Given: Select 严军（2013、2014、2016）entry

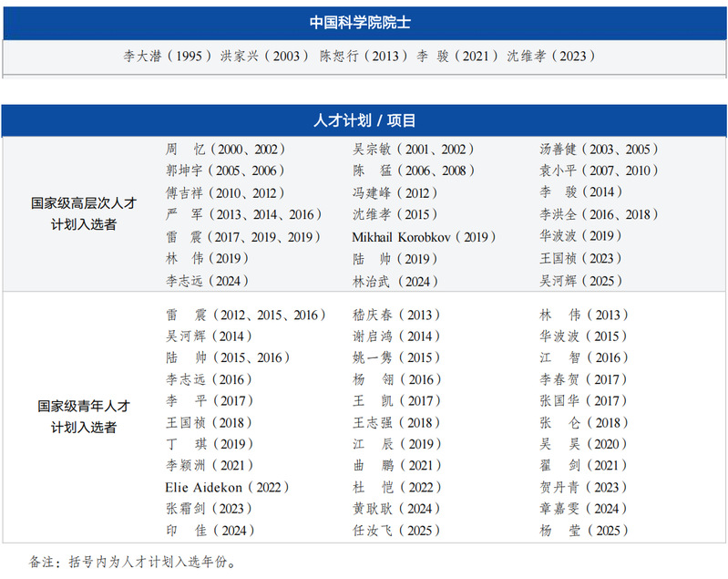Looking at the screenshot, I should click(x=243, y=215).
